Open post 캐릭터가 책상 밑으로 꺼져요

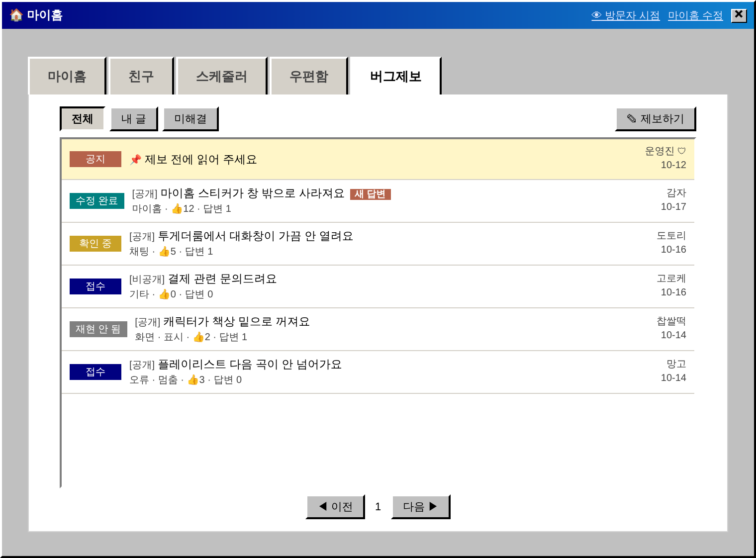(236, 322)
